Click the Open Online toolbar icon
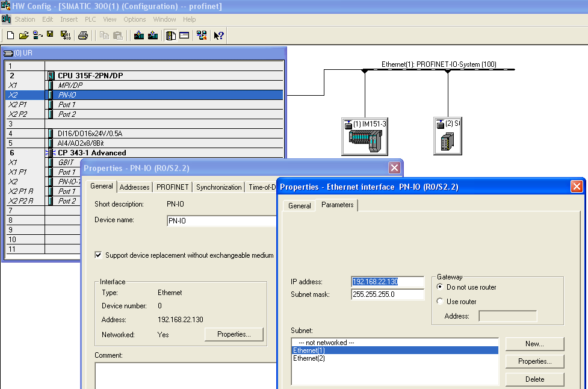Viewport: 588px width, 389px height. coord(37,36)
